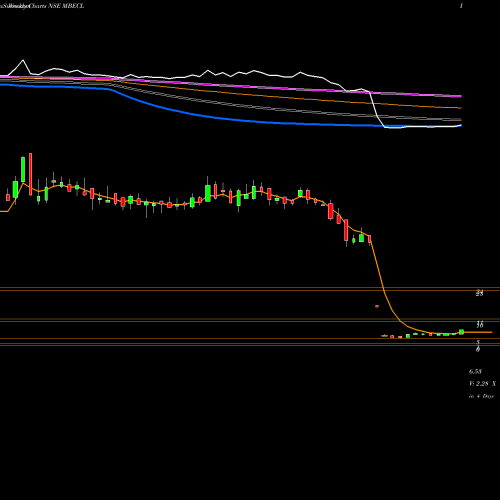Click the sharp peak of the white indicator line

tap(23, 60)
